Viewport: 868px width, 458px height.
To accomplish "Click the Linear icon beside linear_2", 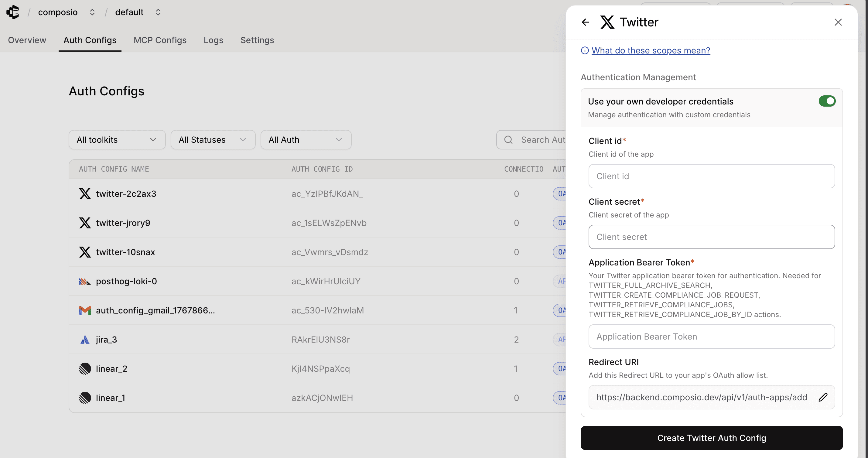I will tap(85, 369).
